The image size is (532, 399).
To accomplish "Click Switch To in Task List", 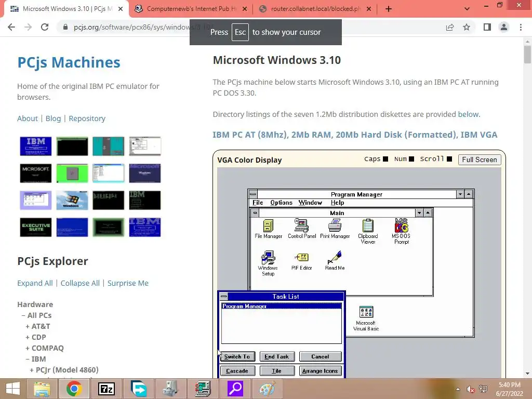I will [237, 356].
